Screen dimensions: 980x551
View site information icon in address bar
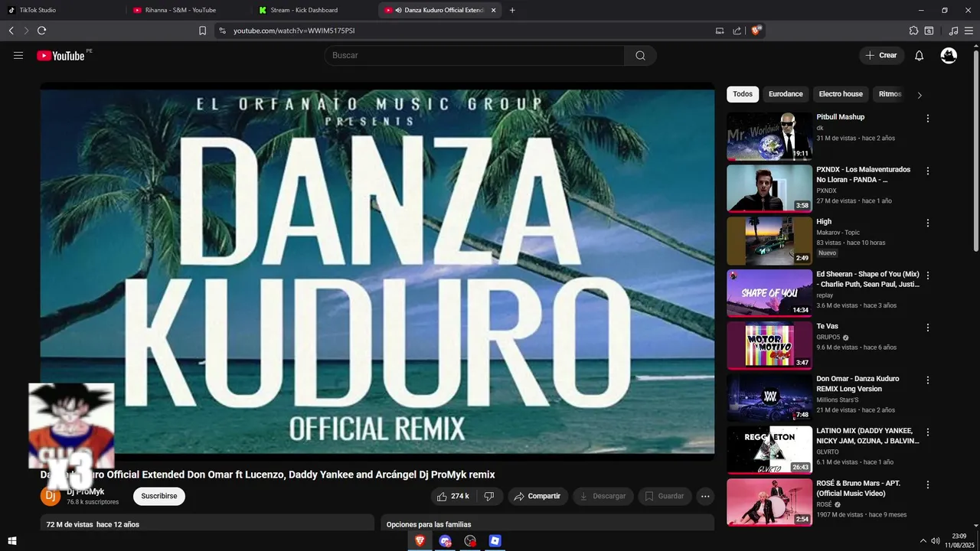tap(222, 31)
